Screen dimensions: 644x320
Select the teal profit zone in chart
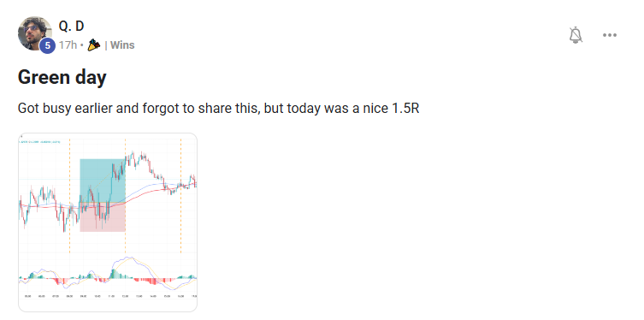pos(103,181)
